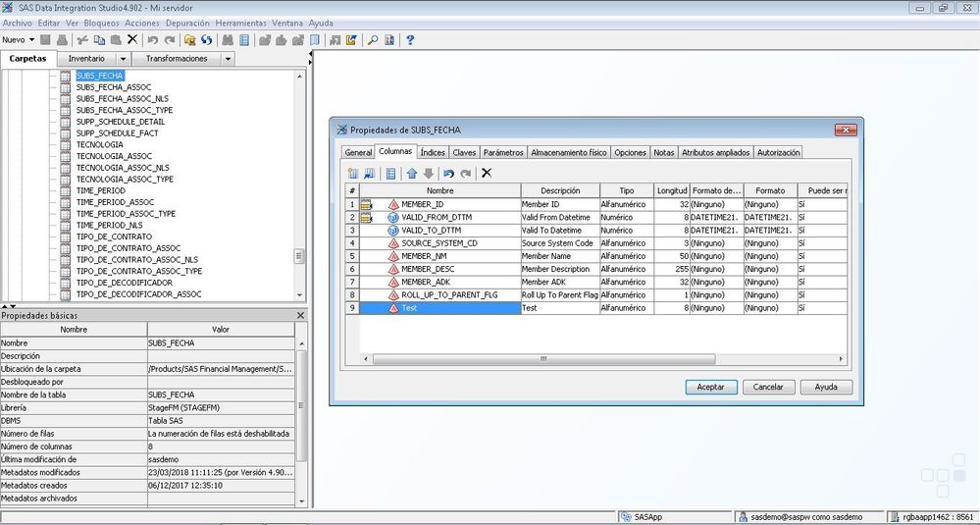The width and height of the screenshot is (980, 525).
Task: Select the TIME_PERIOD table in tree
Action: pyautogui.click(x=100, y=190)
